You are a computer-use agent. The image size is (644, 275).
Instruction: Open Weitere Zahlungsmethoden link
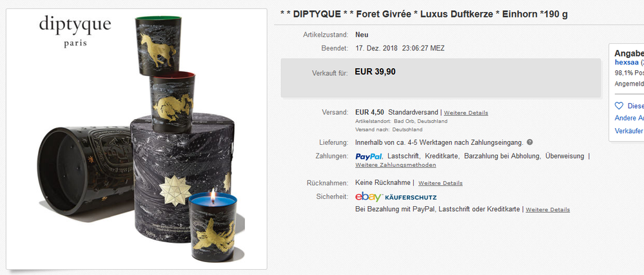pyautogui.click(x=396, y=165)
